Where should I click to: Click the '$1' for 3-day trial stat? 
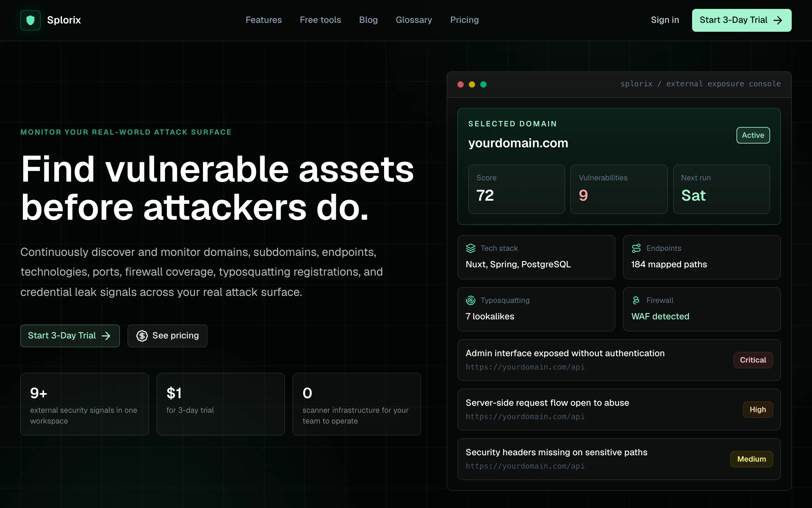(x=221, y=404)
